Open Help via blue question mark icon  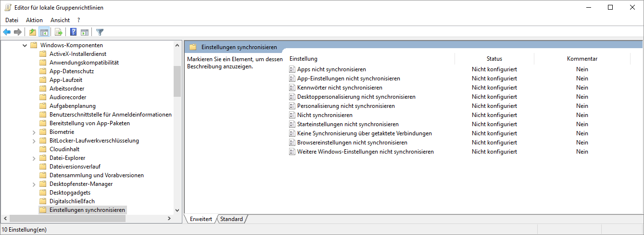[x=73, y=32]
